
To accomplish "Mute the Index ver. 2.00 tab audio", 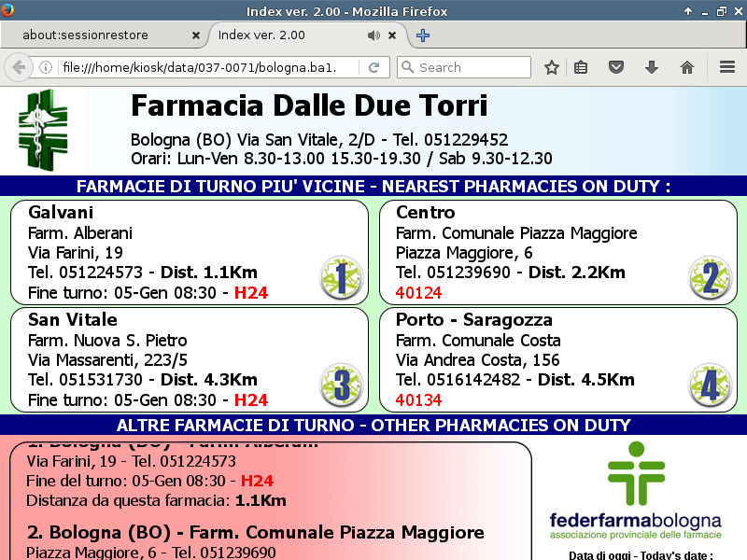I will coord(373,35).
